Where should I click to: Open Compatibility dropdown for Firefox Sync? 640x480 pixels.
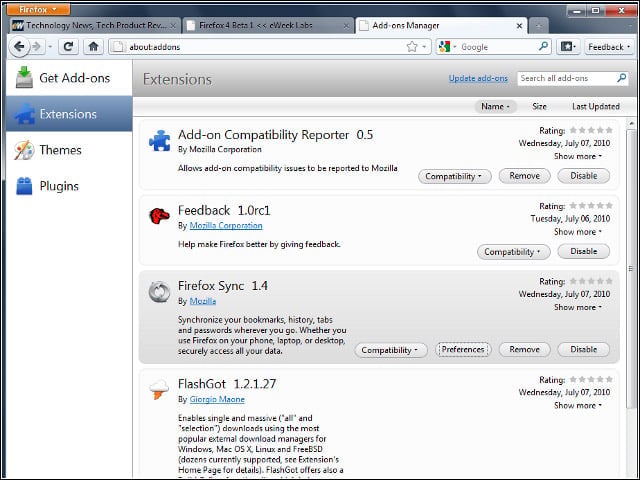391,350
